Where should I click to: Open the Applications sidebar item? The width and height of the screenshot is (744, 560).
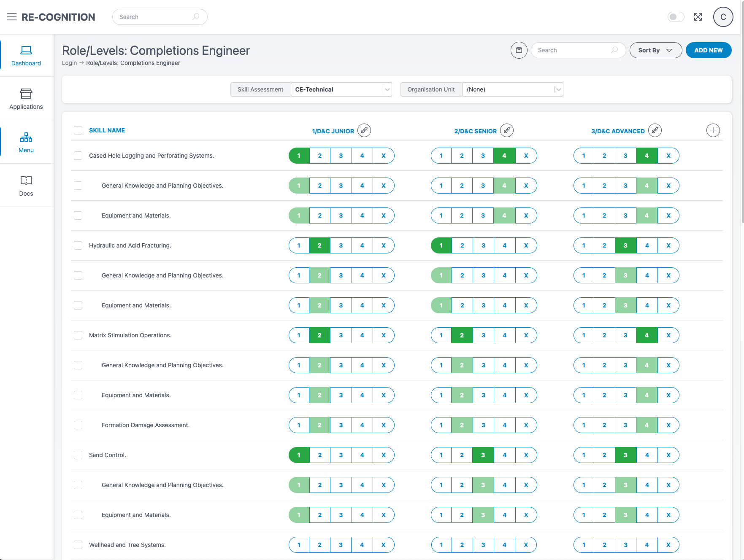pos(26,99)
